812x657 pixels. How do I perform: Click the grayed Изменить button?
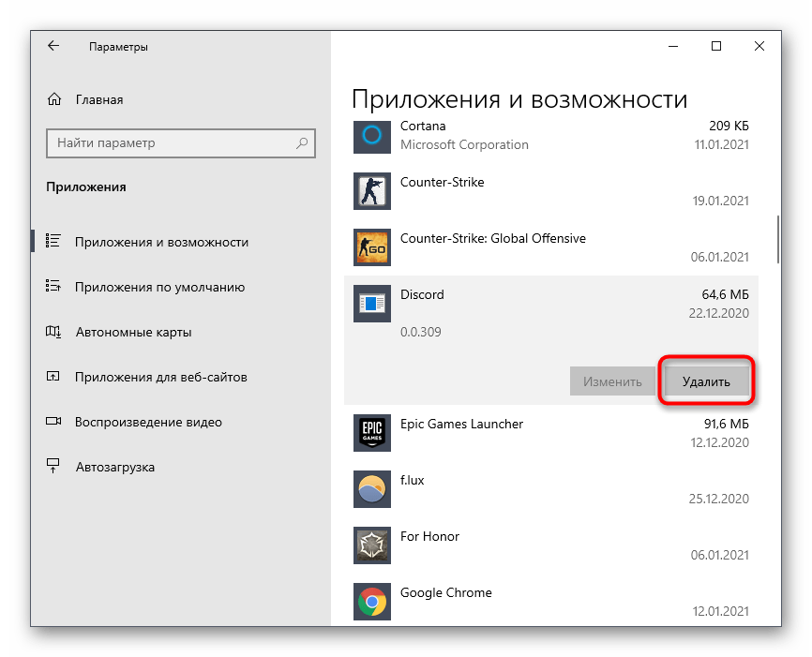point(612,381)
